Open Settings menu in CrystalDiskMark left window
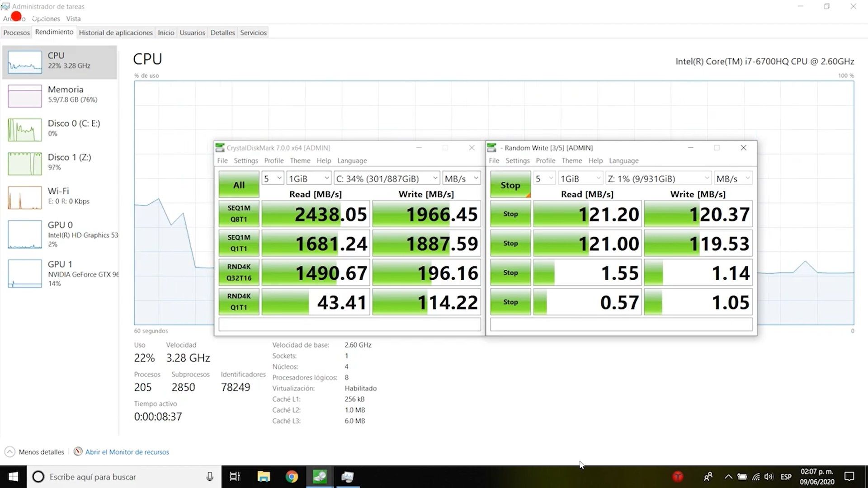The height and width of the screenshot is (488, 868). click(245, 160)
